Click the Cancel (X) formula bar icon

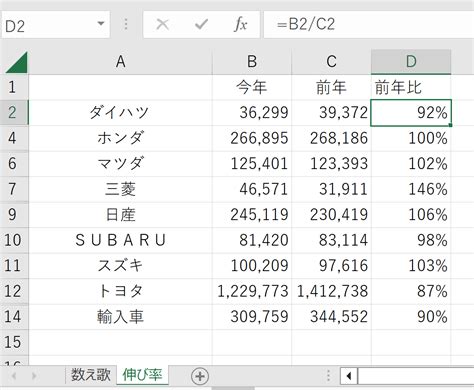pos(162,25)
